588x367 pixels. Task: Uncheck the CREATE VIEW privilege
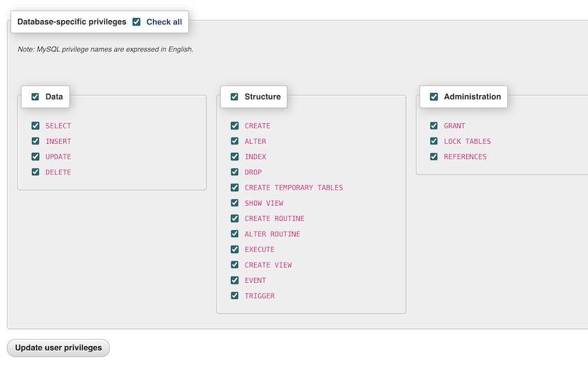pos(235,264)
